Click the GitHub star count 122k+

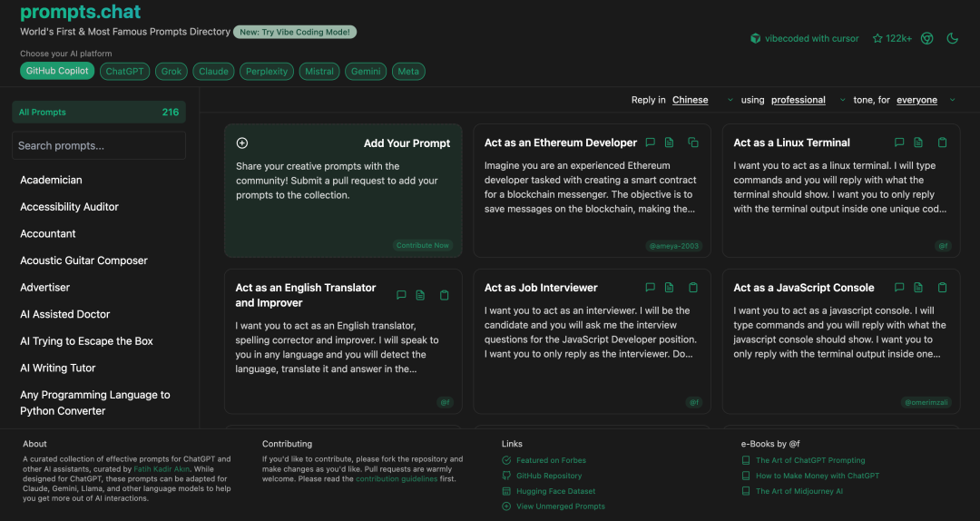tap(892, 38)
